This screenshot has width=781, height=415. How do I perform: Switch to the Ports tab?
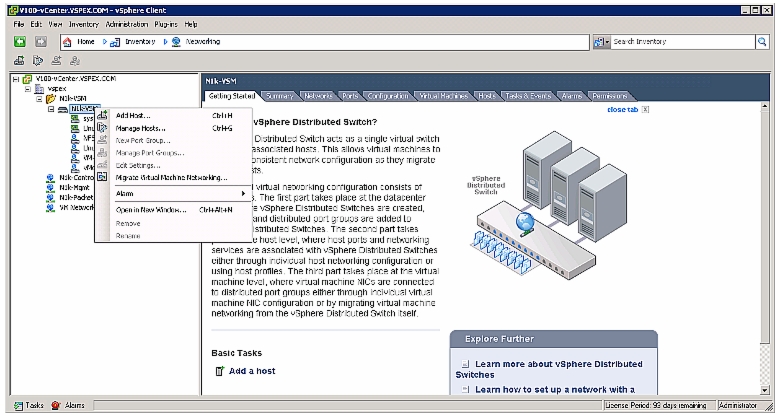click(350, 96)
